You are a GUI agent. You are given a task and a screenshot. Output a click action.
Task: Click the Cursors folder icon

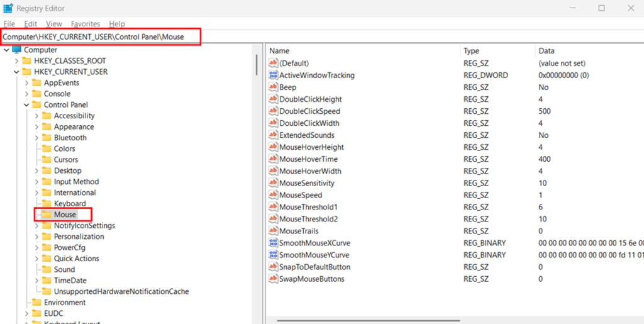coord(47,159)
